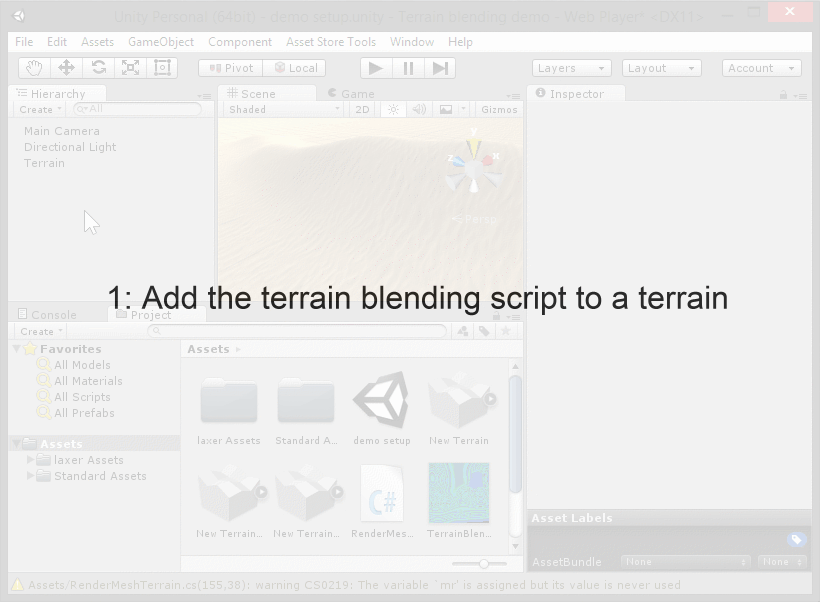Select the Rotate tool

click(x=99, y=68)
